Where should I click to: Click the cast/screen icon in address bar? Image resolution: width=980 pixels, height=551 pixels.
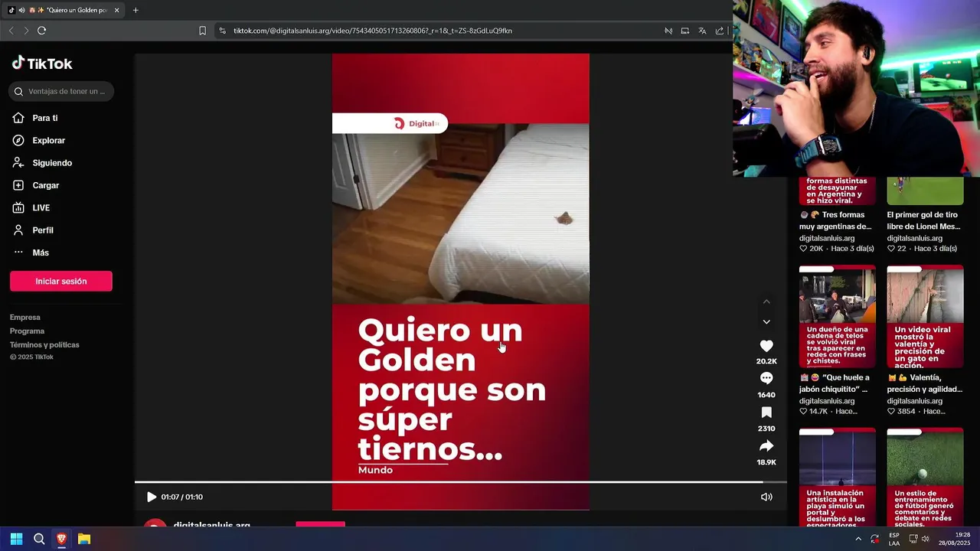click(x=685, y=31)
